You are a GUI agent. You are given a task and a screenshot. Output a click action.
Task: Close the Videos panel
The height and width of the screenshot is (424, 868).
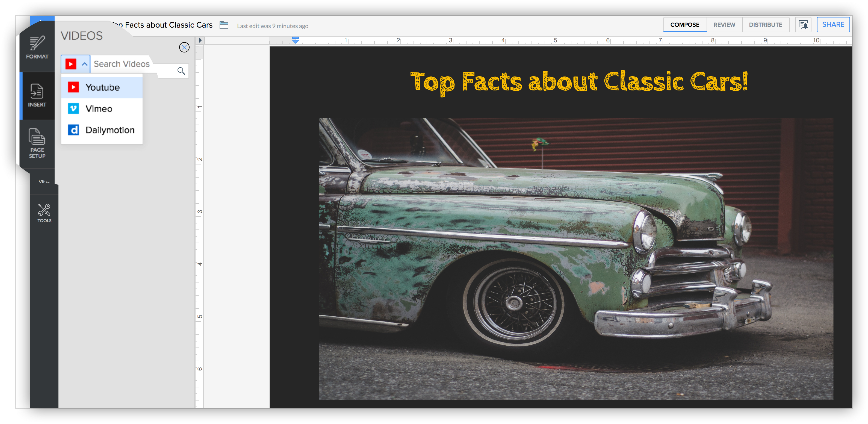(184, 47)
